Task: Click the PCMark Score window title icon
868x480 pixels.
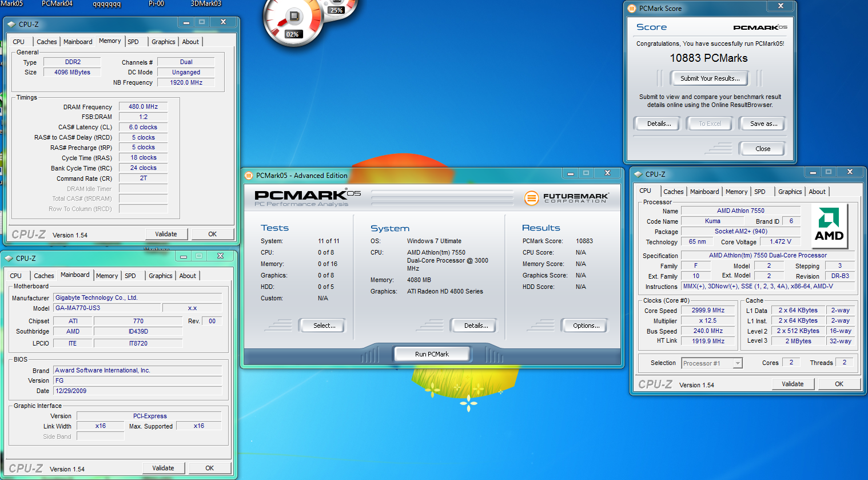Action: click(632, 9)
